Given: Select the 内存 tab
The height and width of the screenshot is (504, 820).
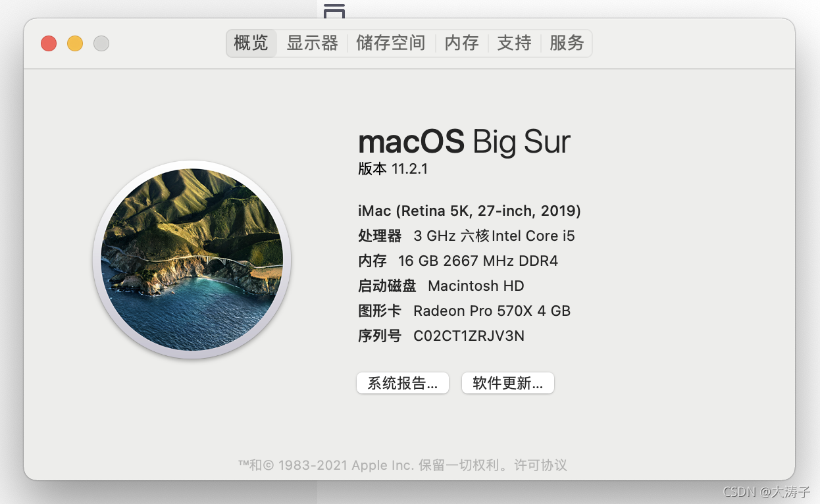Looking at the screenshot, I should pyautogui.click(x=461, y=43).
